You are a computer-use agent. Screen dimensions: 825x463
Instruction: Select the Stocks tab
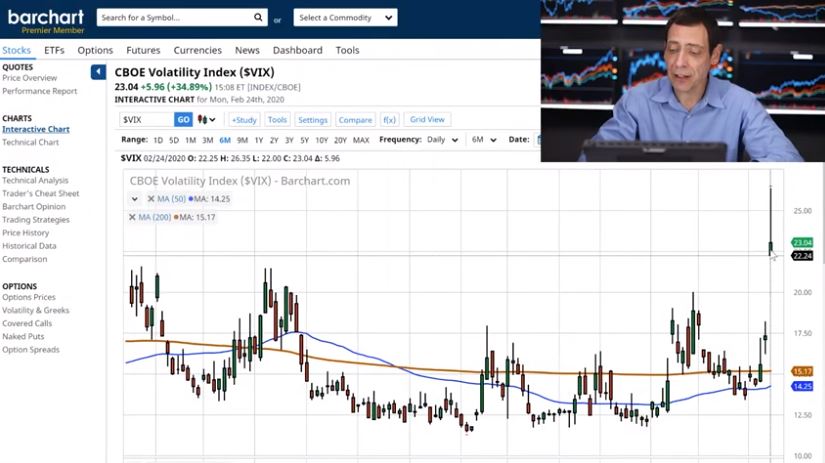(16, 50)
